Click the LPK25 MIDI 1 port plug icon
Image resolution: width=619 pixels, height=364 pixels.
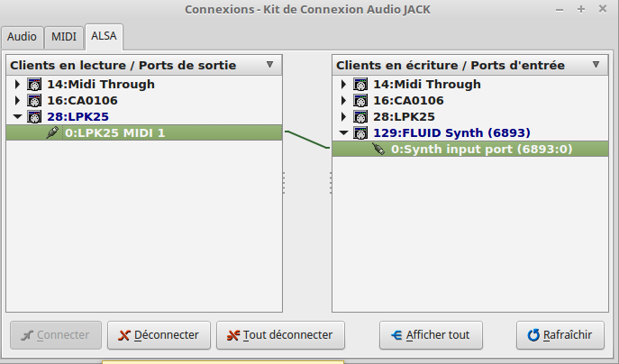pyautogui.click(x=54, y=132)
